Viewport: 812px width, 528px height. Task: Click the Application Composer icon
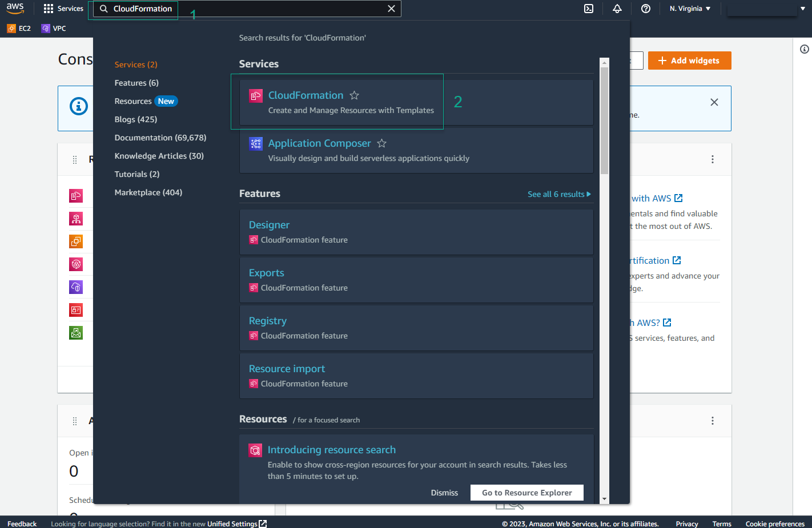click(x=255, y=144)
